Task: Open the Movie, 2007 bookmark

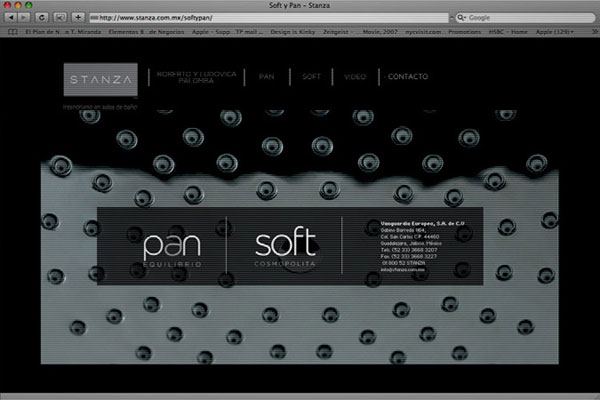Action: click(x=380, y=32)
